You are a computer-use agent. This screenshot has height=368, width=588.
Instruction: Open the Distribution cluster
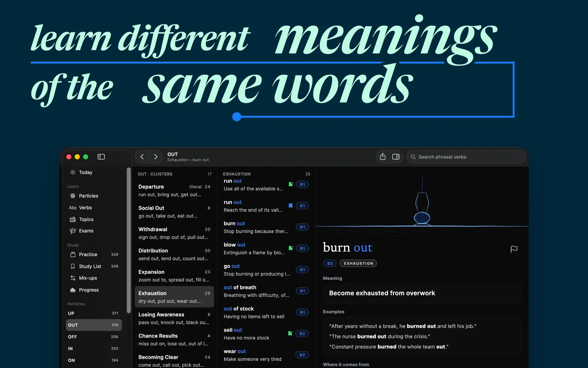pyautogui.click(x=174, y=255)
